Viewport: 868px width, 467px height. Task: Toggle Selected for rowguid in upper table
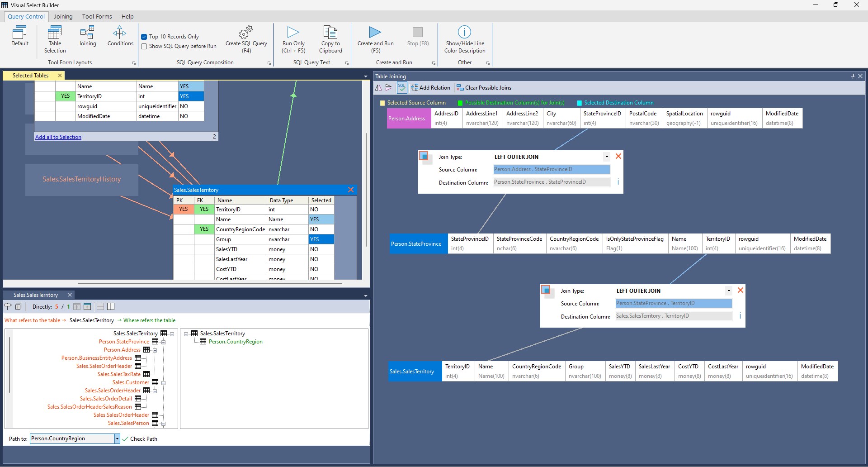[191, 106]
